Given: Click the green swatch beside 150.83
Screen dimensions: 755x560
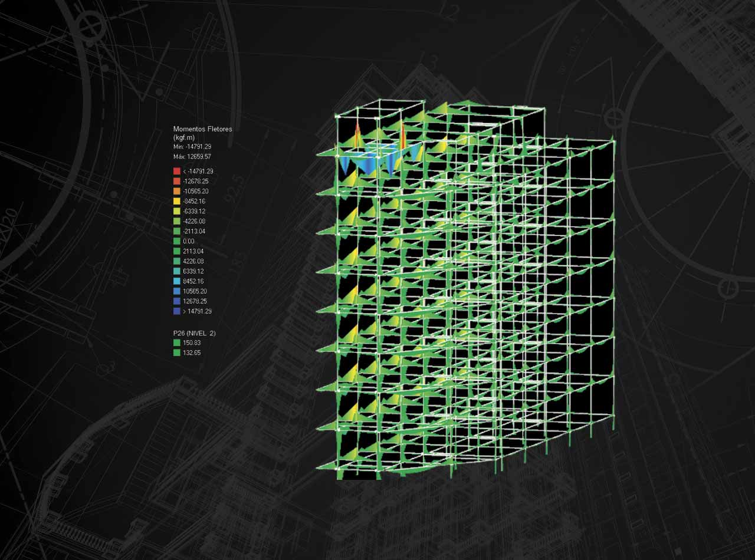Looking at the screenshot, I should [x=176, y=342].
